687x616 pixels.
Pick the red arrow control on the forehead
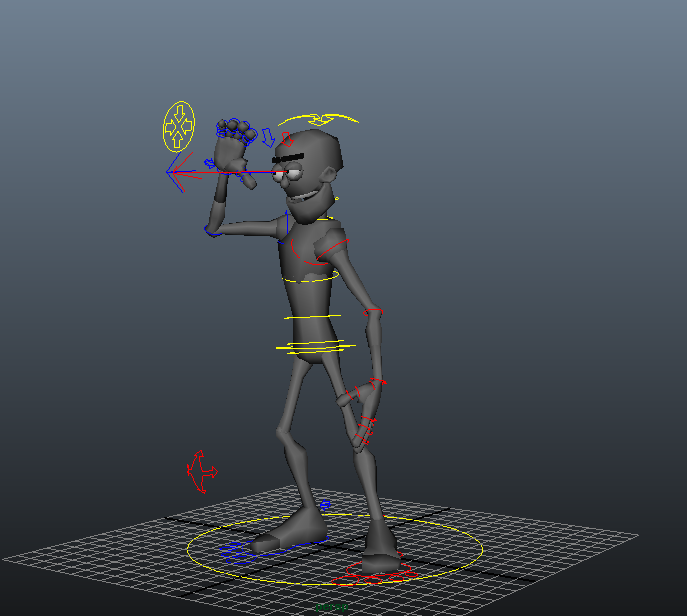coord(287,139)
